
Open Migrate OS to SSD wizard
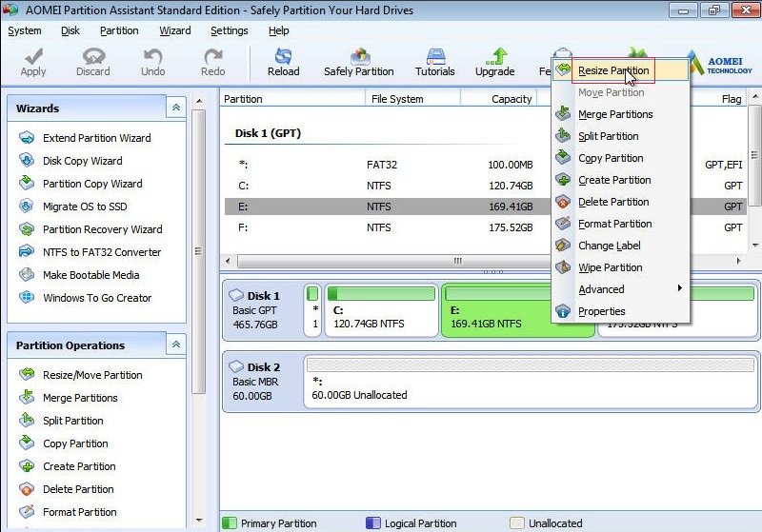pyautogui.click(x=73, y=207)
